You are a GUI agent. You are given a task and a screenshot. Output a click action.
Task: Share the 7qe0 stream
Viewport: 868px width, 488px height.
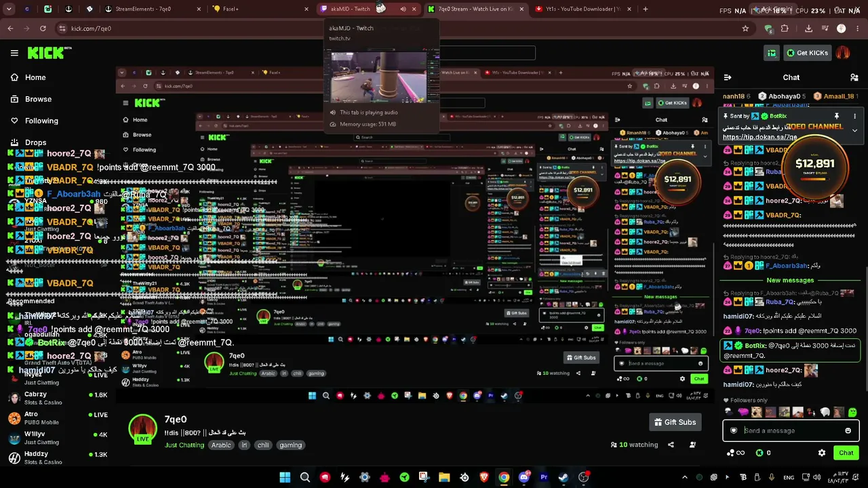coord(671,445)
